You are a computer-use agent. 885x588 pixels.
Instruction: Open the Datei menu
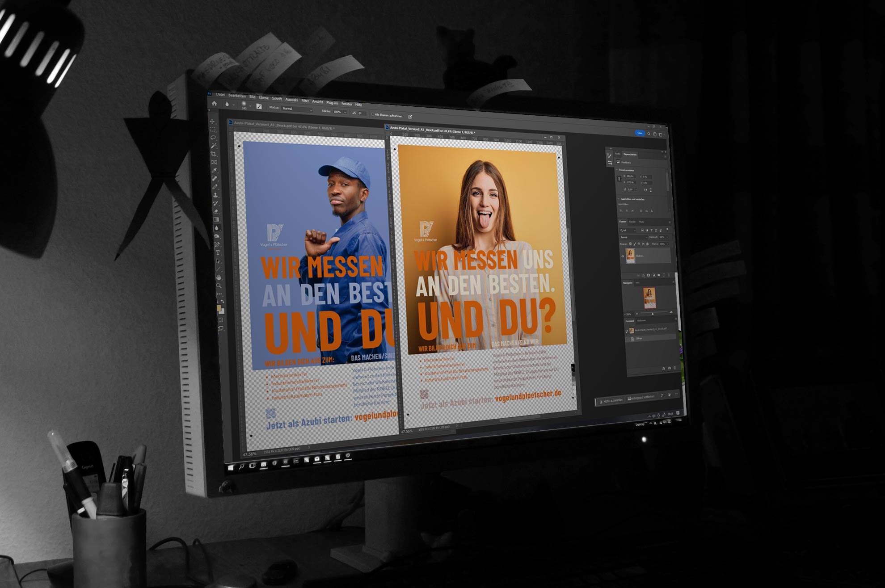pos(220,95)
